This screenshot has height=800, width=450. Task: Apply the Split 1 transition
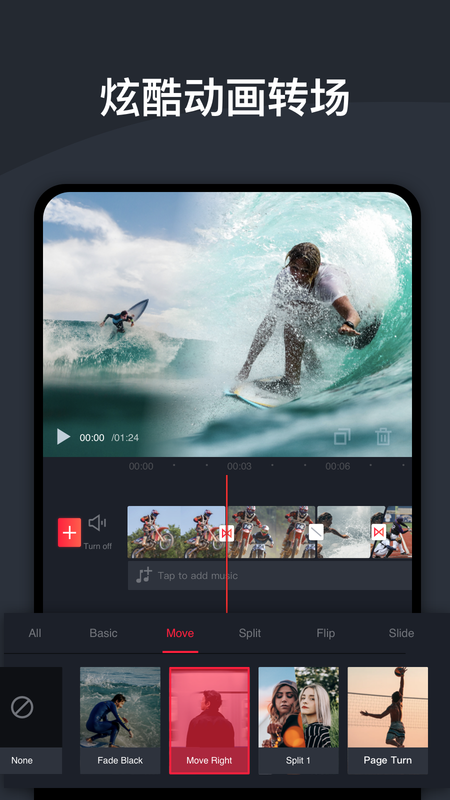click(298, 720)
